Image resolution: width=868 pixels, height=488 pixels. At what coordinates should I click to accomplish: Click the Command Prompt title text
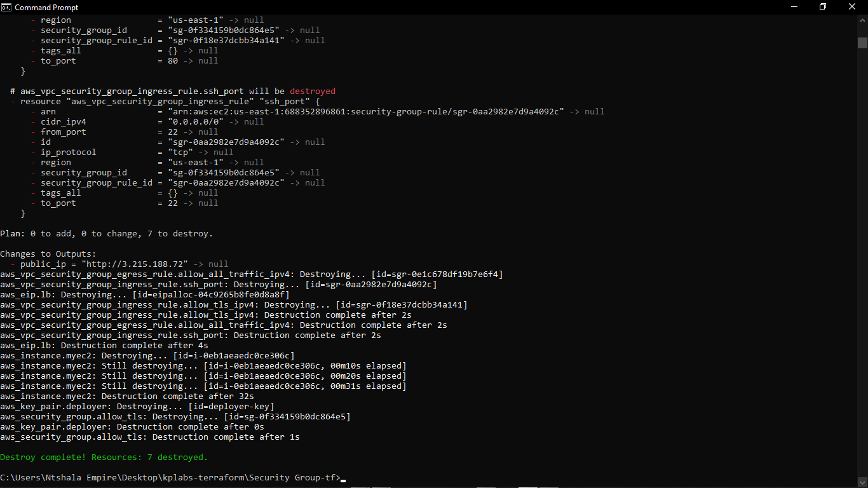click(48, 7)
